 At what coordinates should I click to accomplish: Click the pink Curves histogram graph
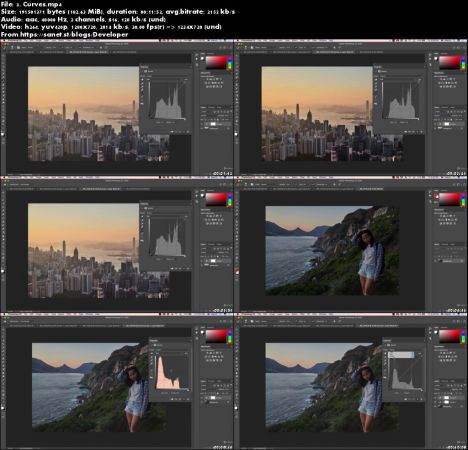[x=172, y=372]
